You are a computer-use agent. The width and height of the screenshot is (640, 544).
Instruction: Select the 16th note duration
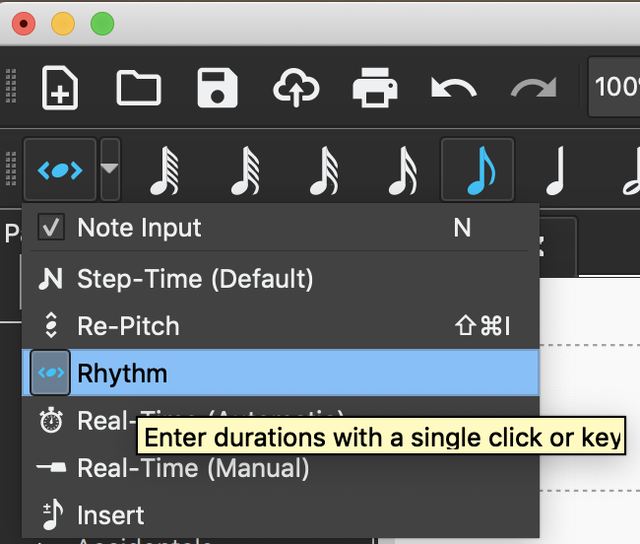coord(401,171)
